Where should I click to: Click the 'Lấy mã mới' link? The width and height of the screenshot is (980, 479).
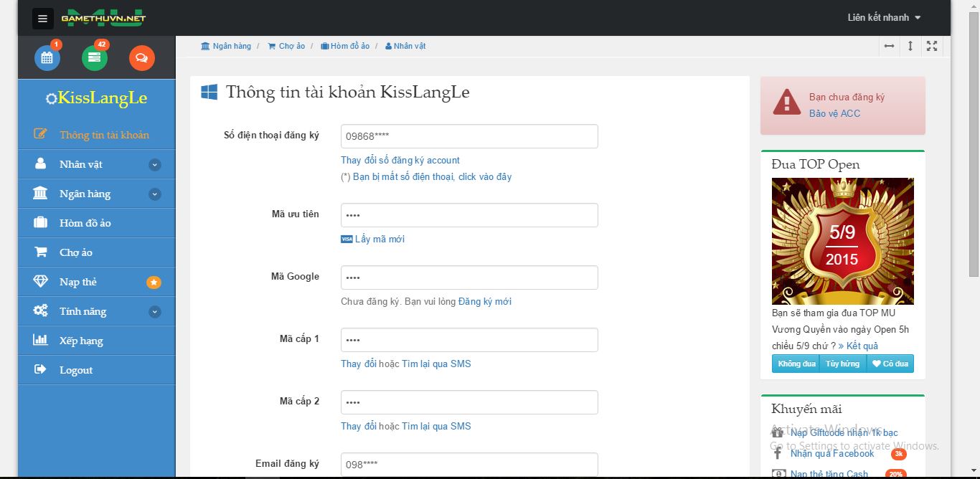click(x=380, y=239)
